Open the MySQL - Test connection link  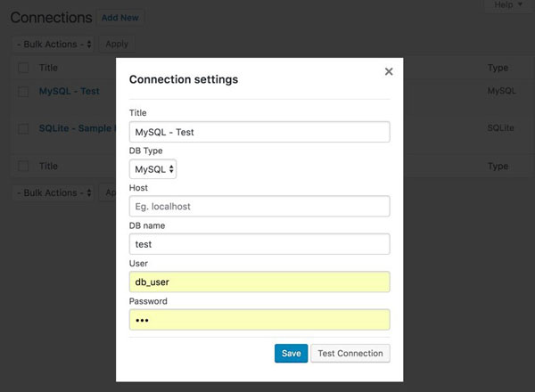pos(70,91)
